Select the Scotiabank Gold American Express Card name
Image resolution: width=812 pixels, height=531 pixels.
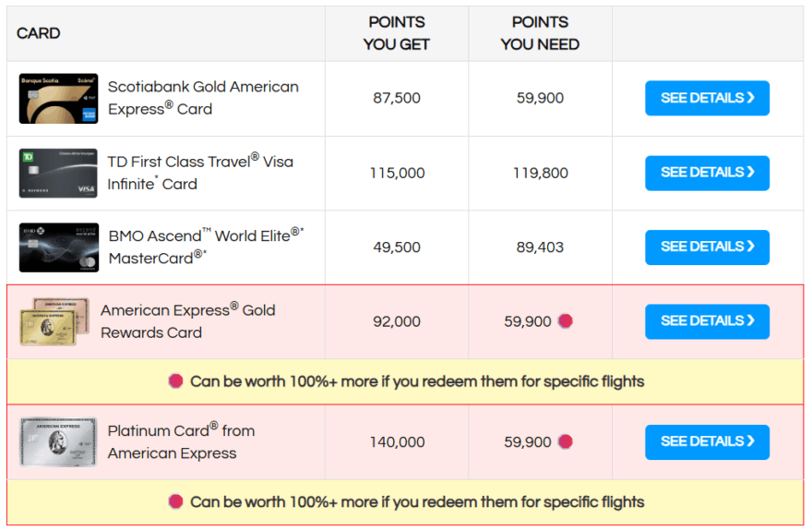point(203,98)
